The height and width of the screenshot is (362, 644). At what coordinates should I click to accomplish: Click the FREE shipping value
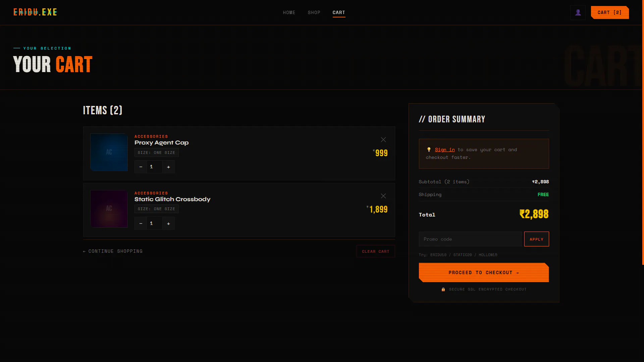tap(543, 194)
